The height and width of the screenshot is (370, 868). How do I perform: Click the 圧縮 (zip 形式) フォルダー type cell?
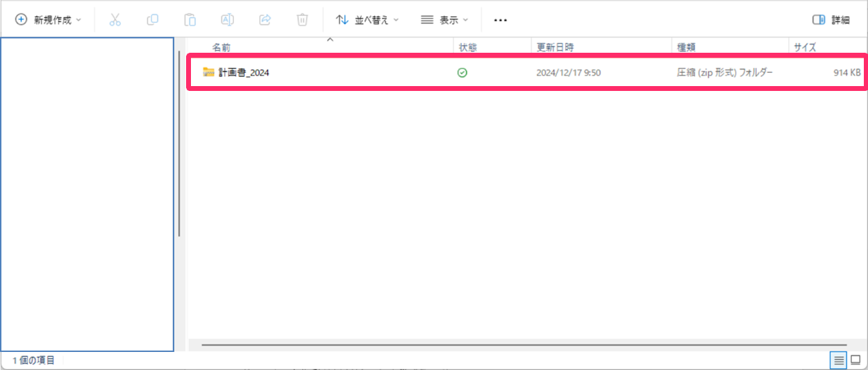coord(725,72)
